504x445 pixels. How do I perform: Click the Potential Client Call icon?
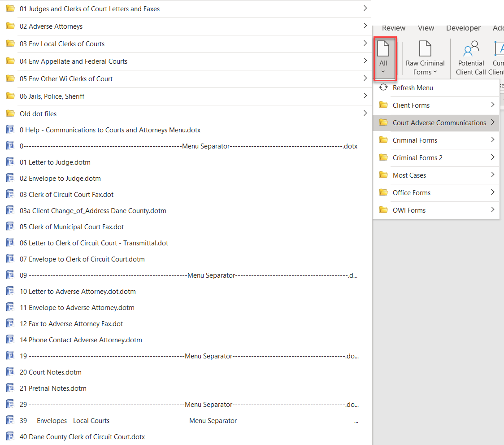point(471,49)
